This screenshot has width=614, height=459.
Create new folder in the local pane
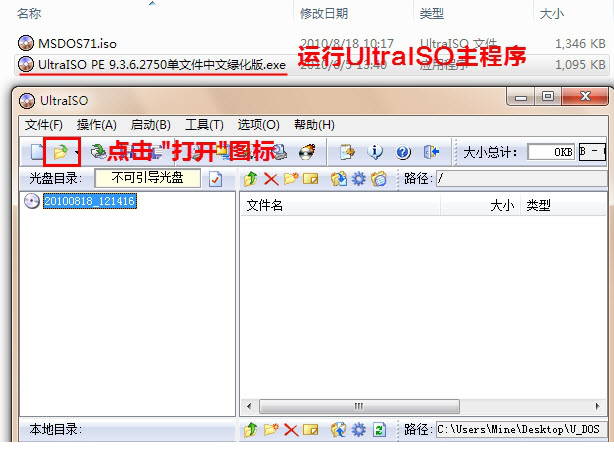click(x=271, y=430)
